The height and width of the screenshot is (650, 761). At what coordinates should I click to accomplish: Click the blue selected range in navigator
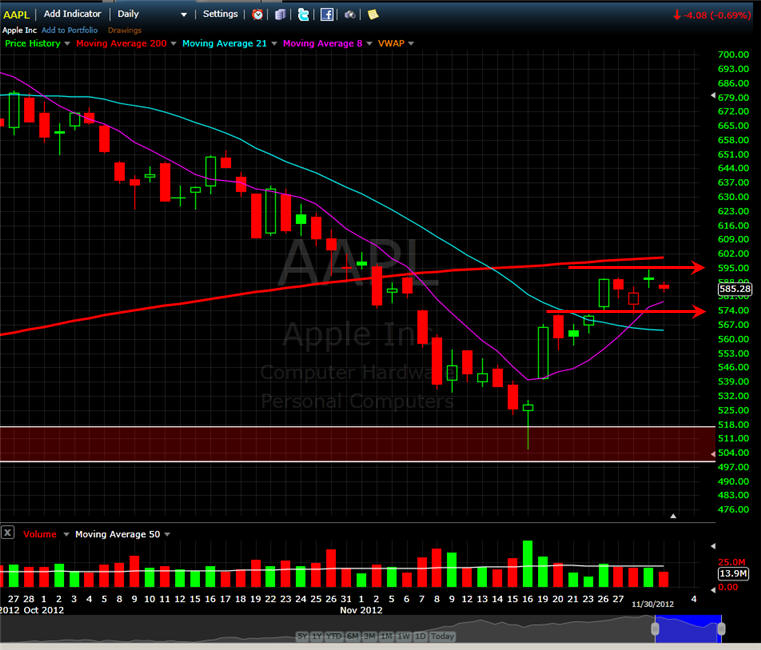688,629
